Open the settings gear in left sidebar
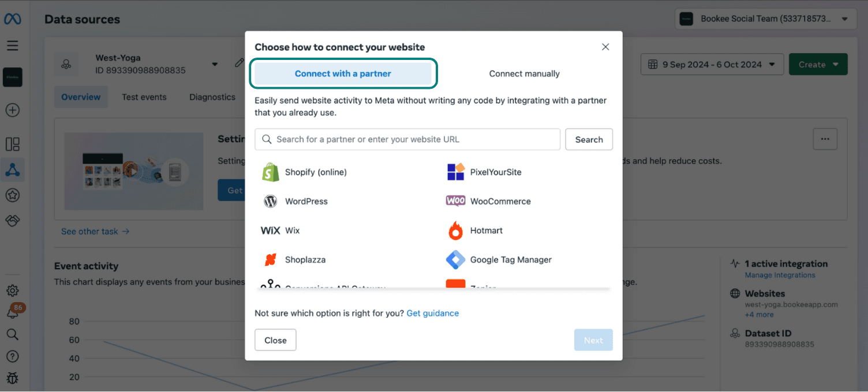 pyautogui.click(x=12, y=291)
